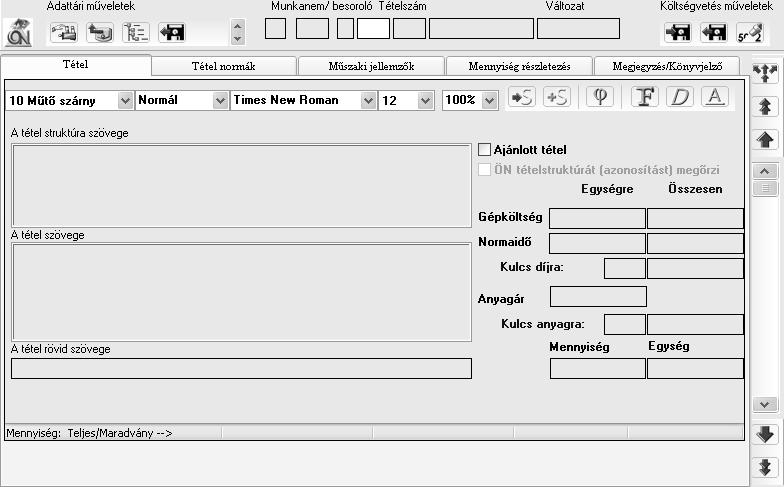Click floppy-with-left-arrow icon in Adattári műveletek

[x=172, y=32]
